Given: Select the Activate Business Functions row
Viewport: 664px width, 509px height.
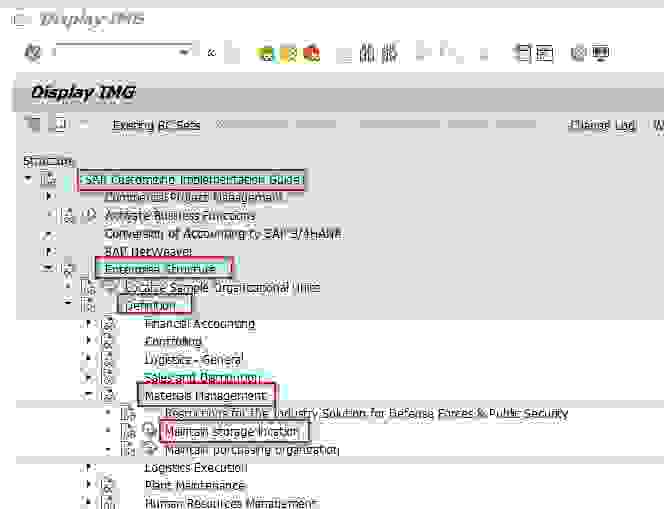Looking at the screenshot, I should [180, 216].
